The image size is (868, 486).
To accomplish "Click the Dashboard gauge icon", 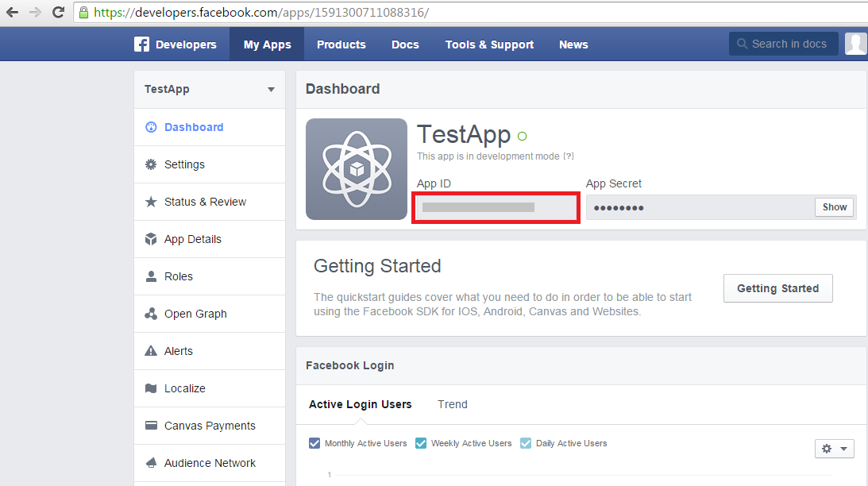I will (x=151, y=127).
